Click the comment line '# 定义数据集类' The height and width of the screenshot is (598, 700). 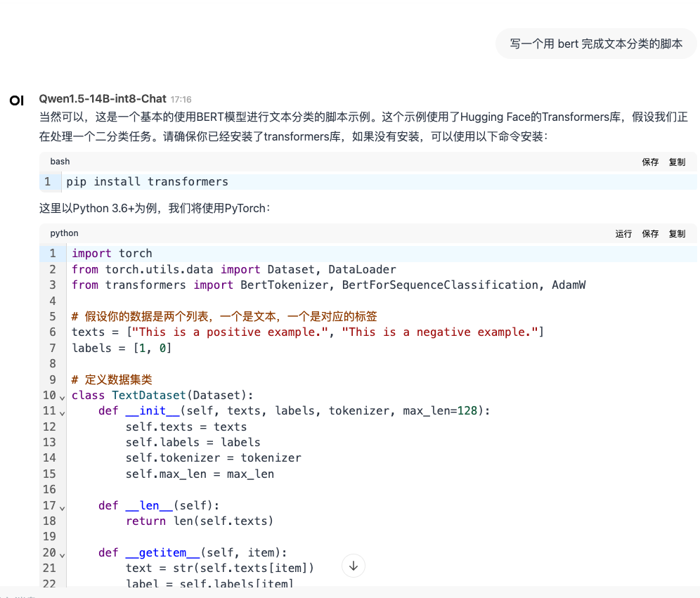pos(112,379)
